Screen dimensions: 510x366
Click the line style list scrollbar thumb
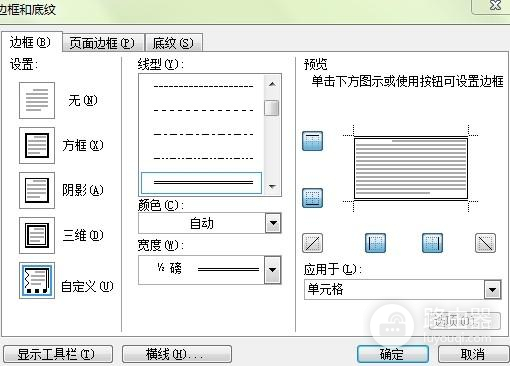272,108
